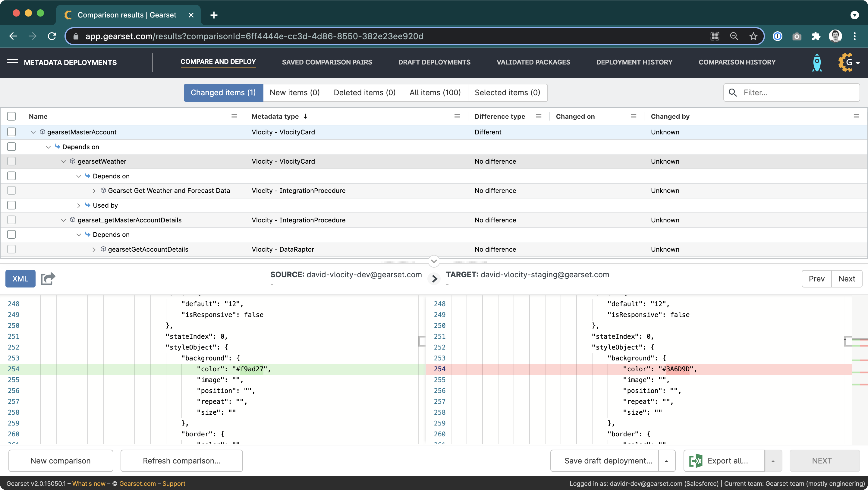Collapse the gearsetWeather node
Image resolution: width=868 pixels, height=490 pixels.
point(63,162)
